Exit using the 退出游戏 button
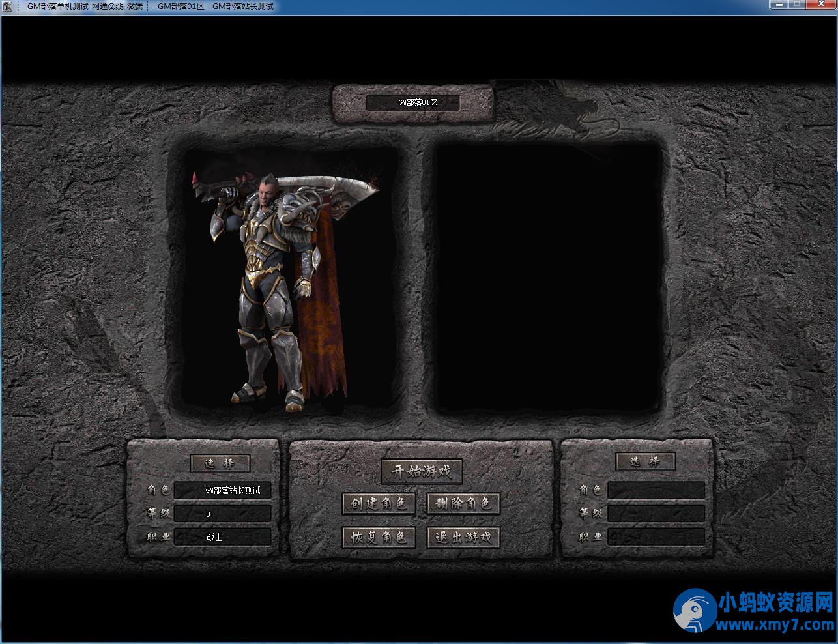838x644 pixels. click(x=463, y=537)
